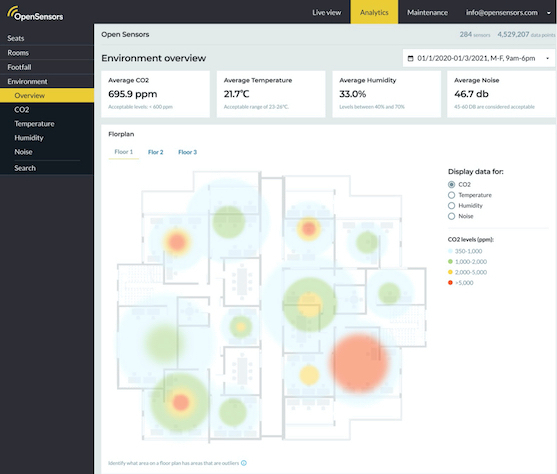The height and width of the screenshot is (474, 557).
Task: Select the Humidity radio button
Action: tap(451, 205)
